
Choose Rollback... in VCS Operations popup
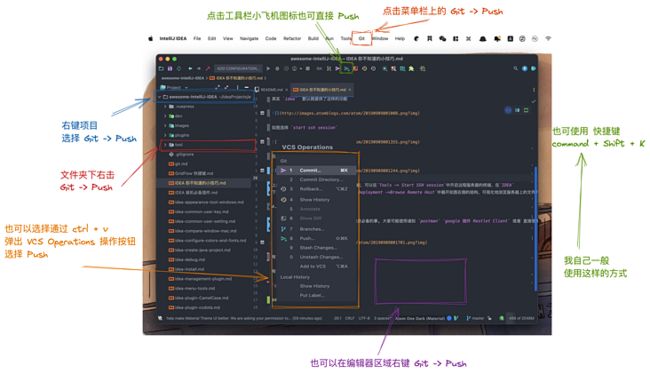click(x=316, y=189)
